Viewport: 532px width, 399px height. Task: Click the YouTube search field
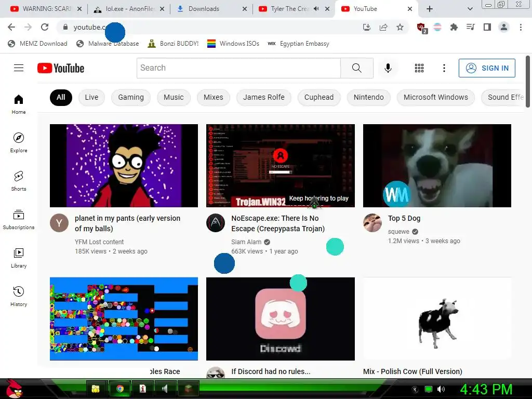(238, 68)
